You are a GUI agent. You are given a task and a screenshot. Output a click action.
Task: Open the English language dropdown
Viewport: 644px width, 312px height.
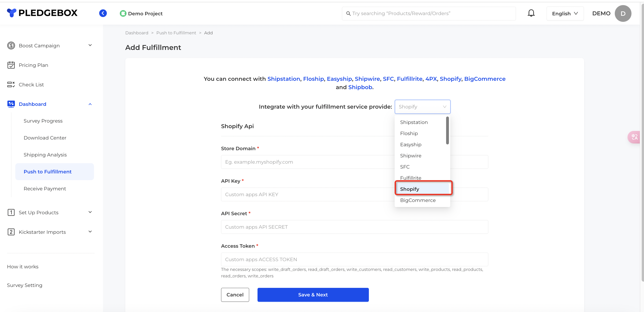click(x=565, y=13)
